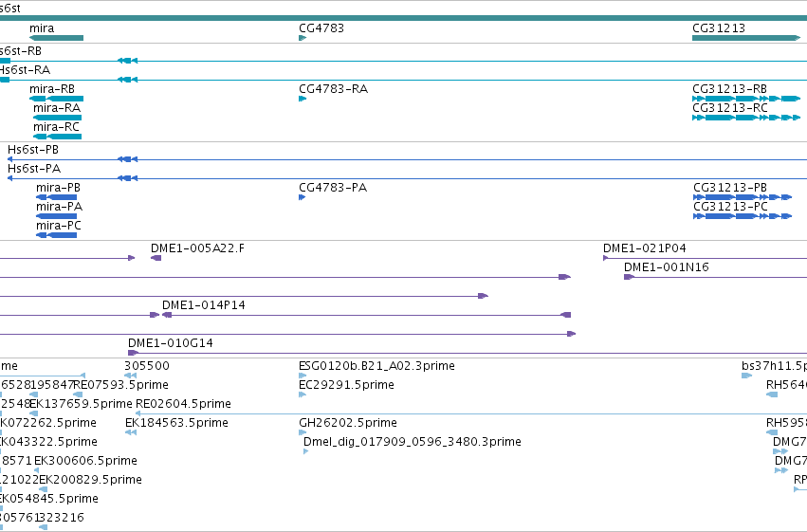Click the EK300606.5prime EST label
Viewport: 807px width, 532px height.
(86, 461)
